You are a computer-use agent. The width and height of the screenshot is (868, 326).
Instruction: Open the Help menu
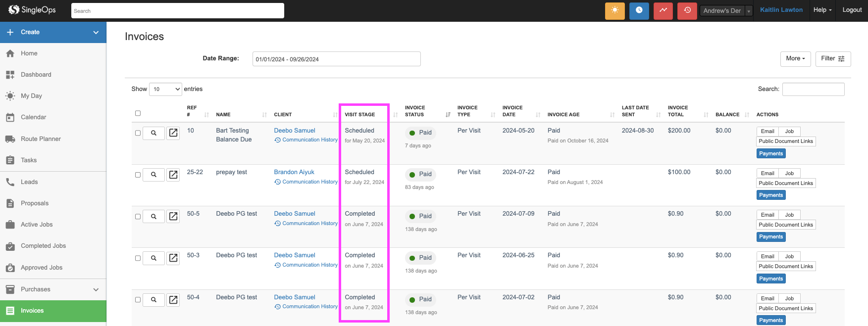[x=822, y=10]
